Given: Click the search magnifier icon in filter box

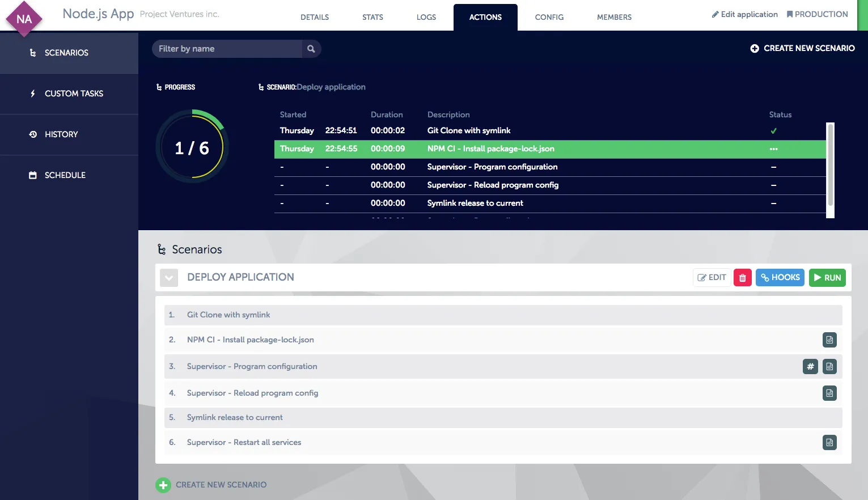Looking at the screenshot, I should [x=311, y=49].
